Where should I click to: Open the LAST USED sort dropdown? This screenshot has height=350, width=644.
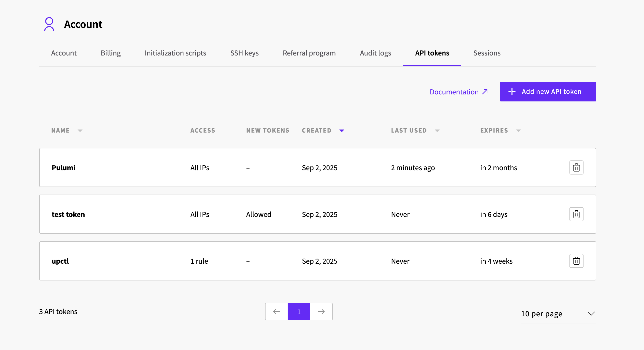(x=437, y=130)
